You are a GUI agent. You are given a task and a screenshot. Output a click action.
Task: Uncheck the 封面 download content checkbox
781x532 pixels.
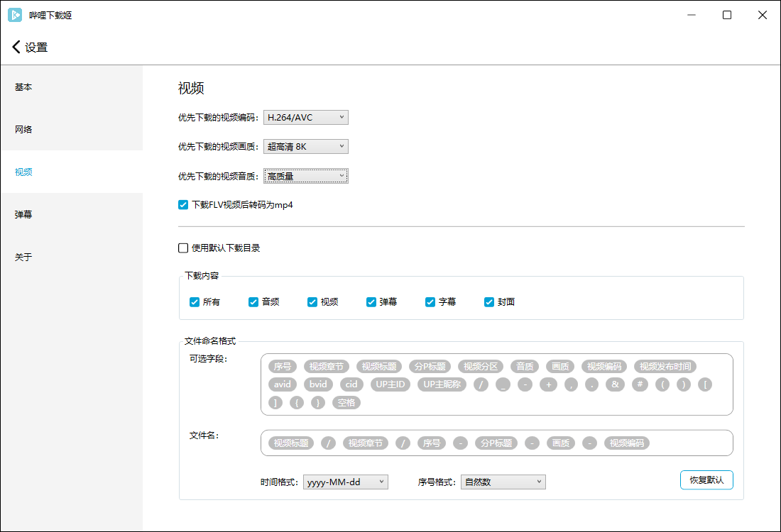pyautogui.click(x=489, y=302)
